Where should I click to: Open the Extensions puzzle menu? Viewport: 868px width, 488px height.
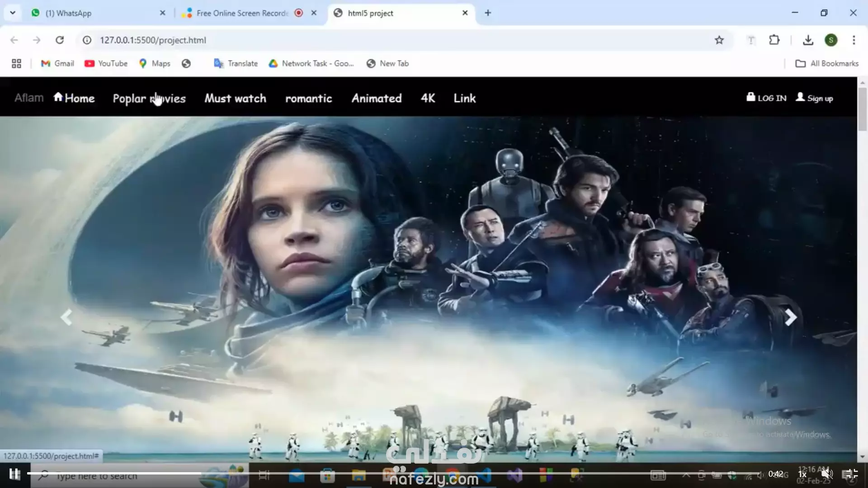774,40
